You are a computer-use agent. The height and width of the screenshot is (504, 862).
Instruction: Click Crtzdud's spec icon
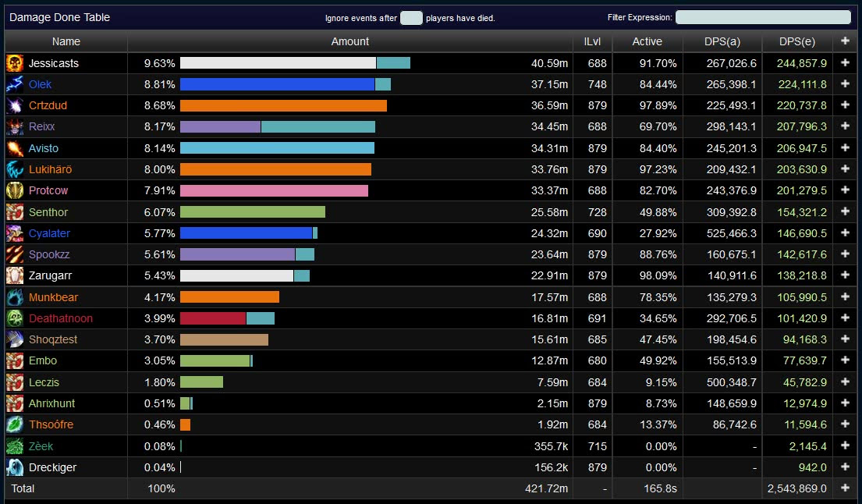coord(15,105)
